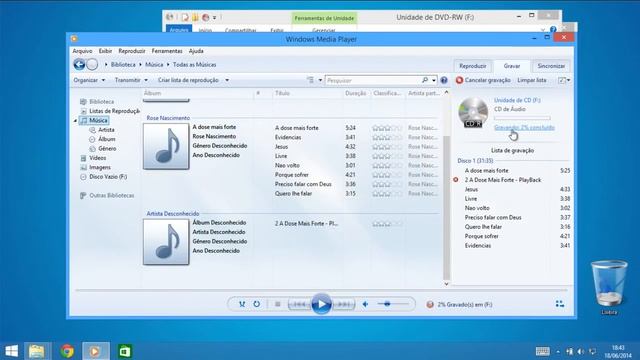
Task: Open the Exibir menu
Action: click(105, 51)
